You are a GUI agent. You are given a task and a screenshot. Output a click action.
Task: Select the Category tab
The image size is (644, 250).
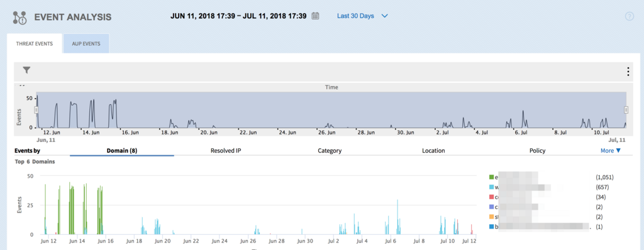330,151
